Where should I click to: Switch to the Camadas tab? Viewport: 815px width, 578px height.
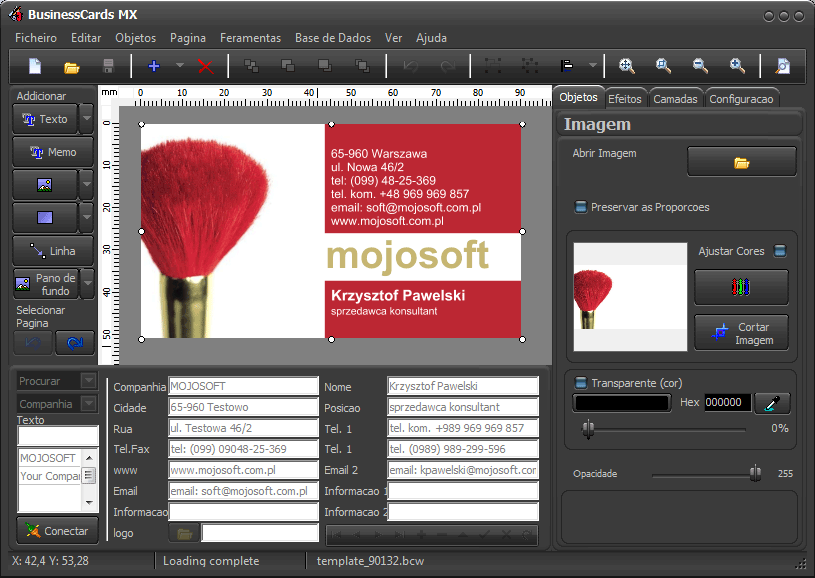[x=675, y=99]
